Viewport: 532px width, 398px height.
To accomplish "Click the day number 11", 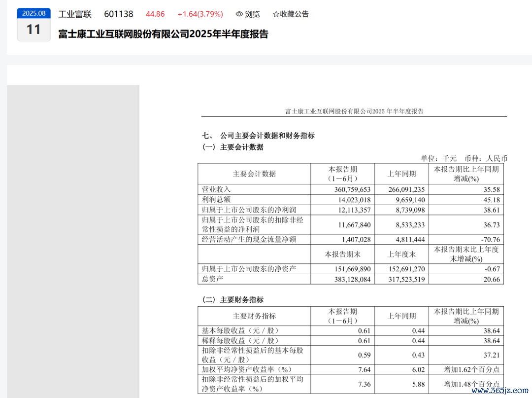I will click(x=33, y=30).
